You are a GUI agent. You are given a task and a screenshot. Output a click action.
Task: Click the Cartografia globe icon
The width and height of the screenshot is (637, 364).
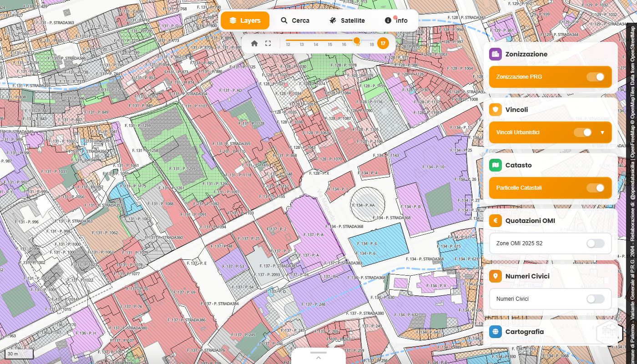tap(495, 332)
